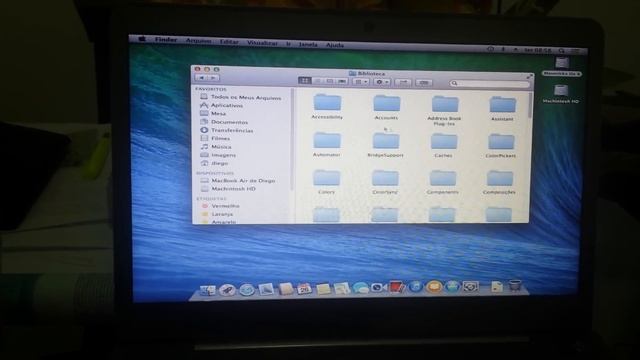Enter full screen with window corner arrows

[529, 76]
